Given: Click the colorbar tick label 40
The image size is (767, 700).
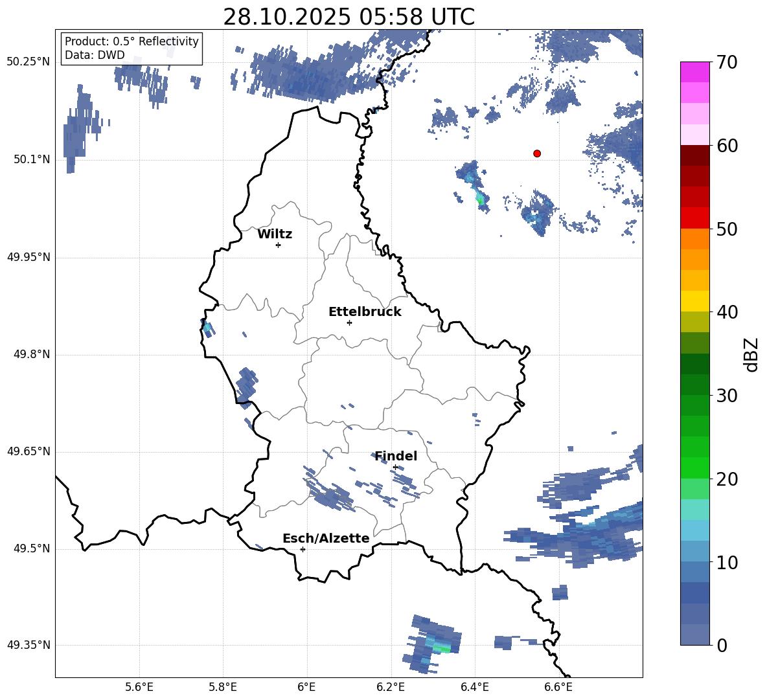Looking at the screenshot, I should pos(727,312).
